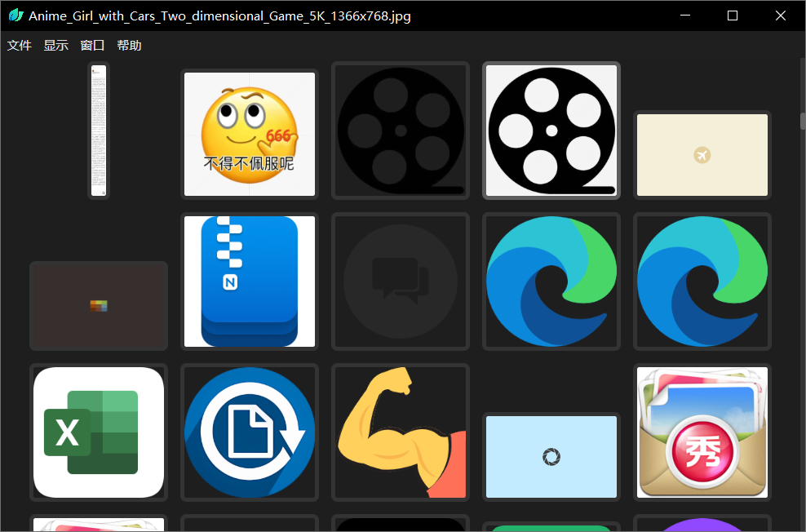
Task: Click the tall document preview thumbnail
Action: click(x=98, y=131)
